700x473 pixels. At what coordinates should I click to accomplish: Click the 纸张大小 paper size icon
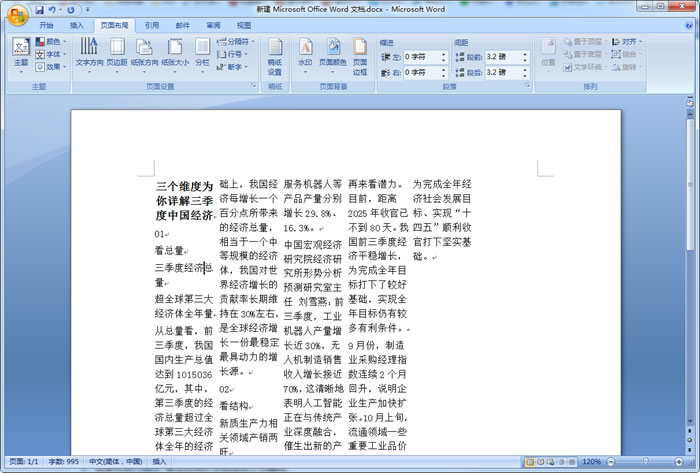point(175,52)
